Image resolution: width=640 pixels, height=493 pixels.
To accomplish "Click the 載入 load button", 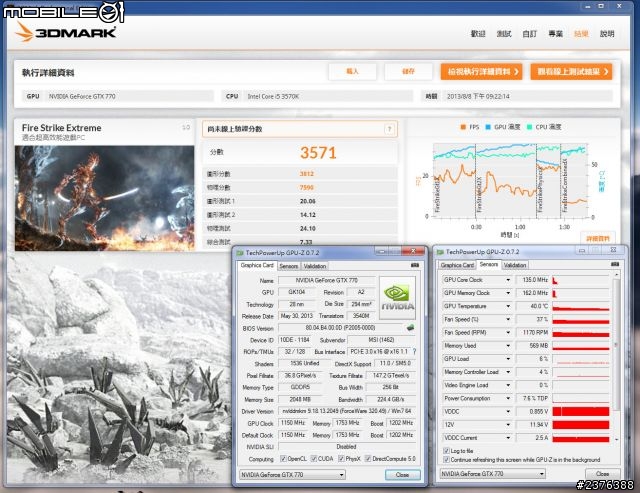I will coord(353,71).
